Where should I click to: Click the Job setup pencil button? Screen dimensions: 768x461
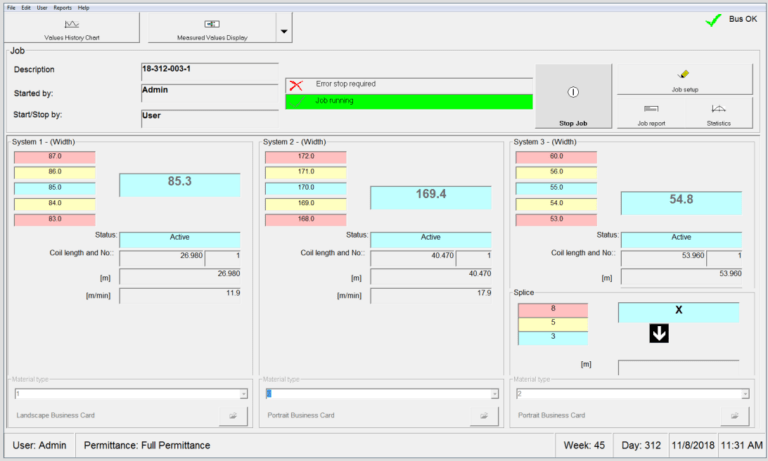[684, 80]
